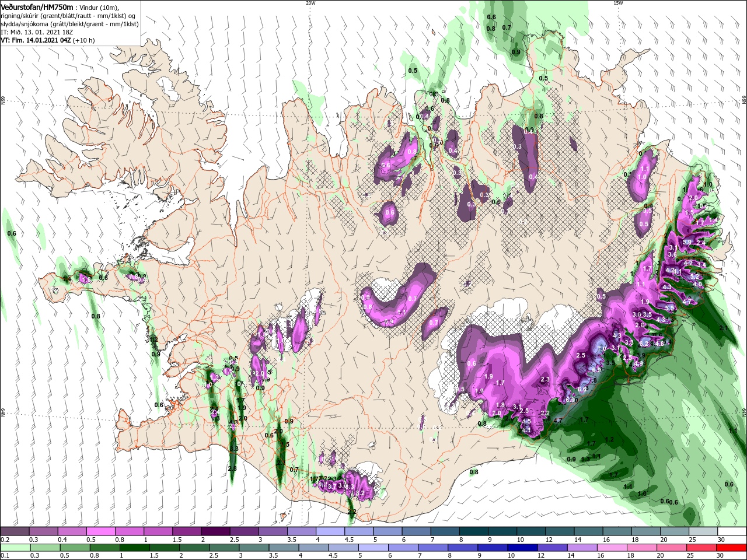The image size is (747, 560).
Task: Pick the dark purple 2 swatch in upper legend row
Action: 215,531
